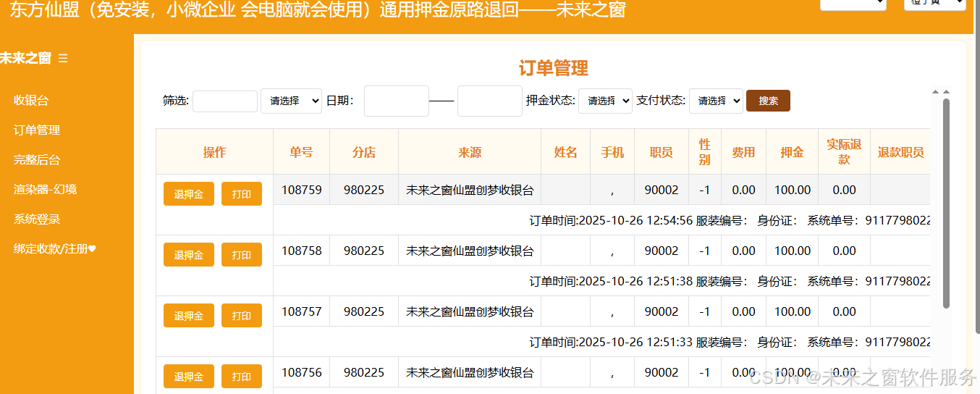Click the 实际退款 column header

(844, 152)
